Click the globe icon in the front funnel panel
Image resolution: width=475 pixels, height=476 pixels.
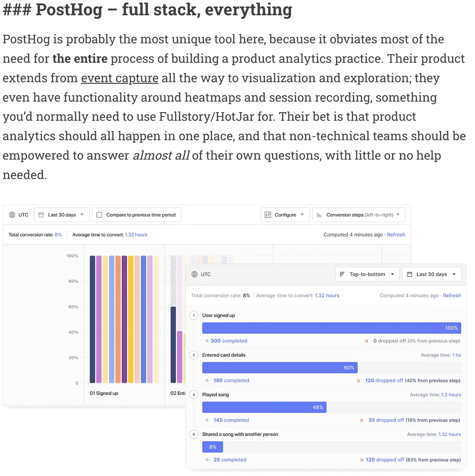tap(194, 274)
